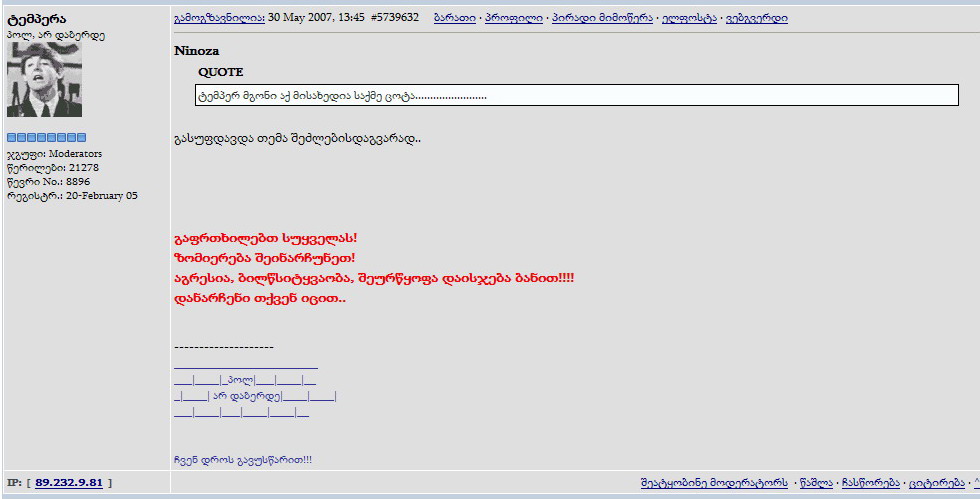The width and height of the screenshot is (980, 499).
Task: Report post via შეატყობინე მოდერატორს link
Action: click(x=714, y=483)
